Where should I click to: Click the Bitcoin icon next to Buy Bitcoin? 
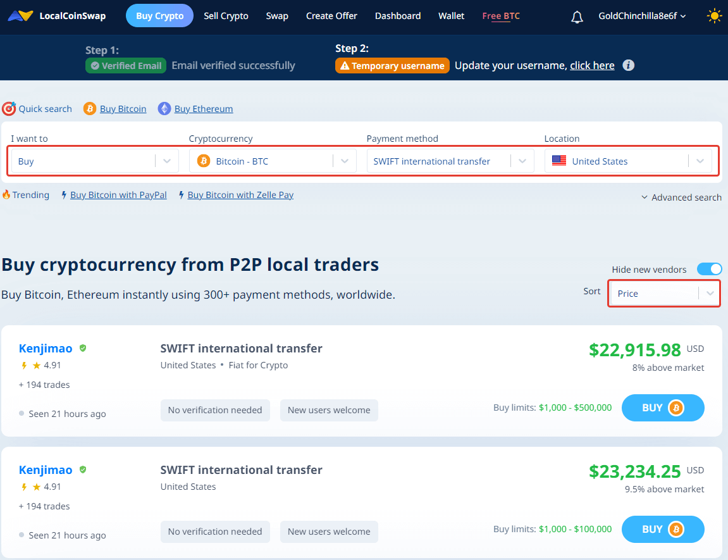pyautogui.click(x=90, y=109)
